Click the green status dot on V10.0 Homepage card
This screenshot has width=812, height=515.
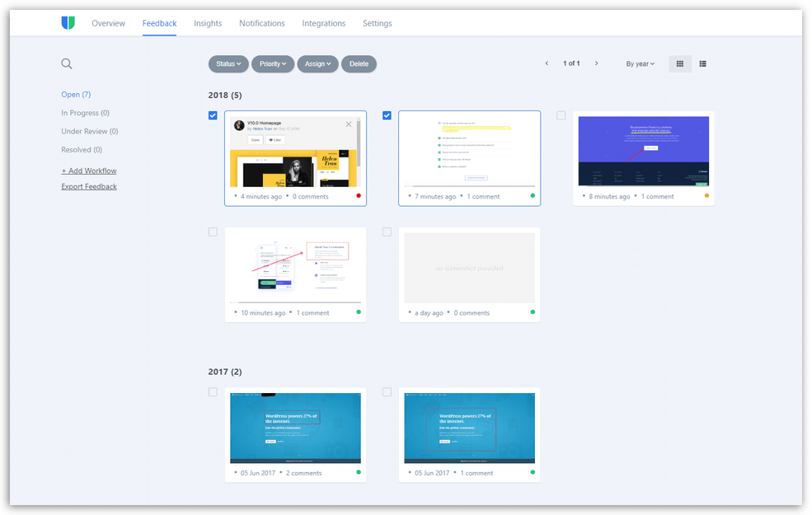point(357,196)
